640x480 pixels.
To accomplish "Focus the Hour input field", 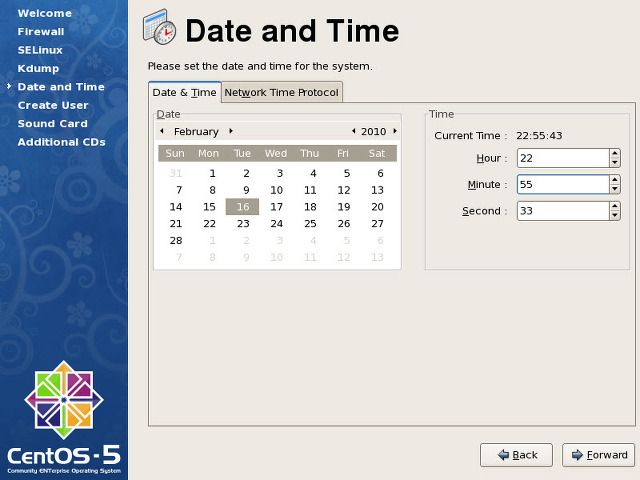I will pos(563,158).
